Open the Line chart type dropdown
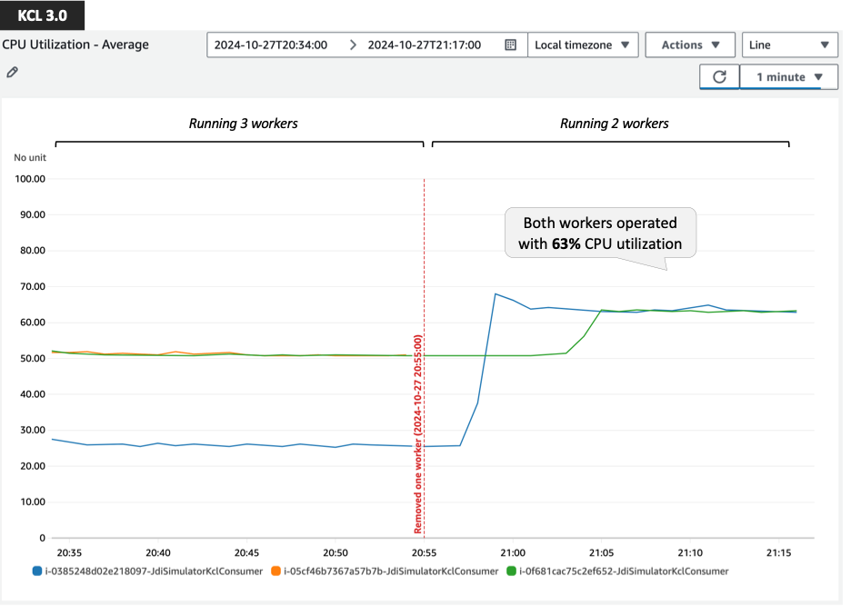Screen dimensions: 851x616 789,44
